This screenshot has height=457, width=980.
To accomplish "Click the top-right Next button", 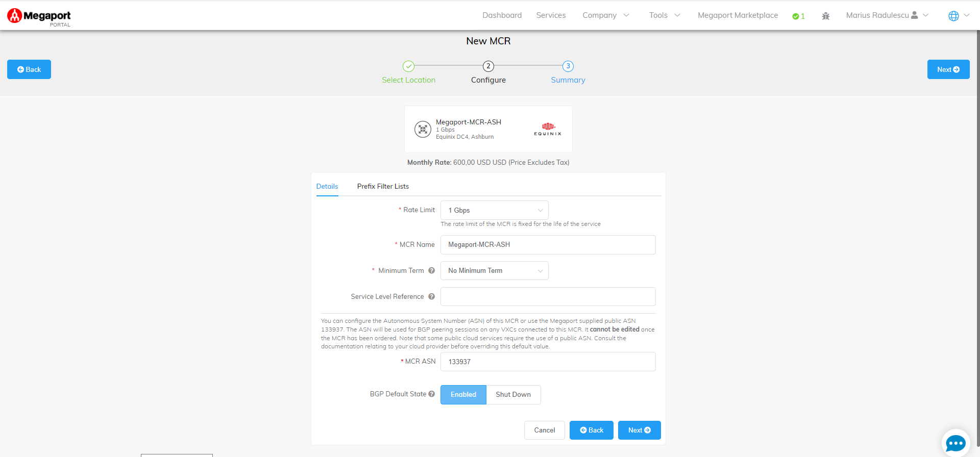I will coord(948,69).
